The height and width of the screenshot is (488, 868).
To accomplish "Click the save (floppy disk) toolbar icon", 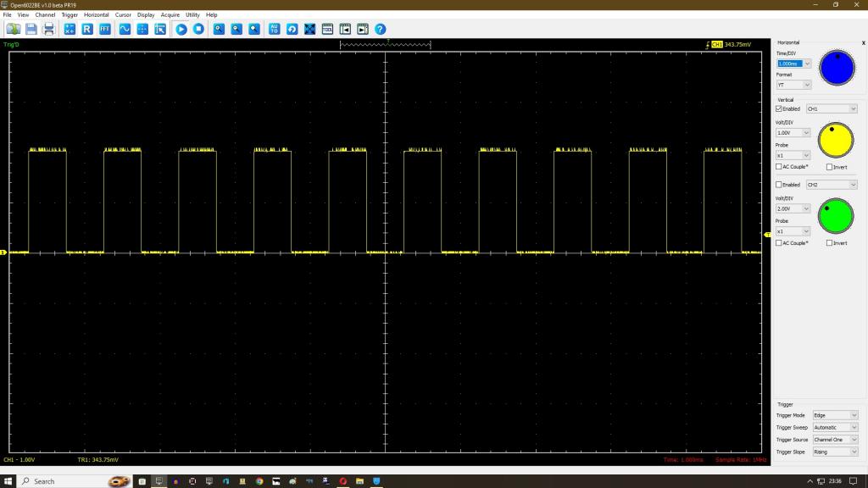I will (x=31, y=29).
